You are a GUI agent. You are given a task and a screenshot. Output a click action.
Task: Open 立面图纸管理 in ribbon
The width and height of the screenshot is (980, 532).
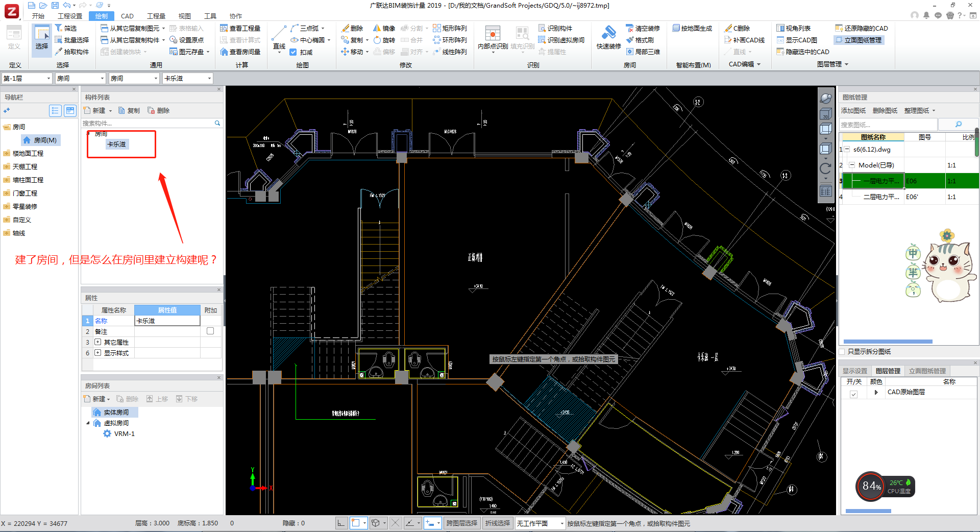pyautogui.click(x=859, y=40)
